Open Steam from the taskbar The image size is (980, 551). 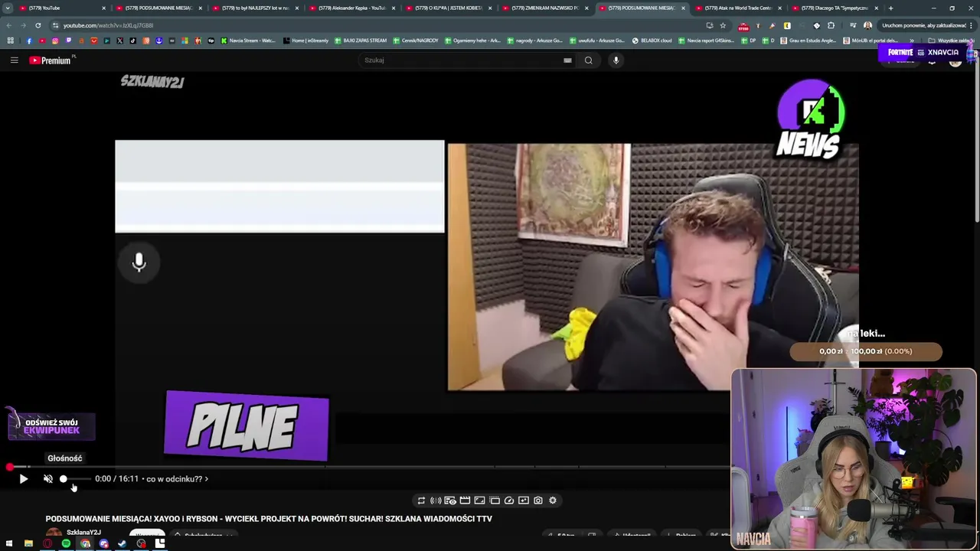coord(122,543)
